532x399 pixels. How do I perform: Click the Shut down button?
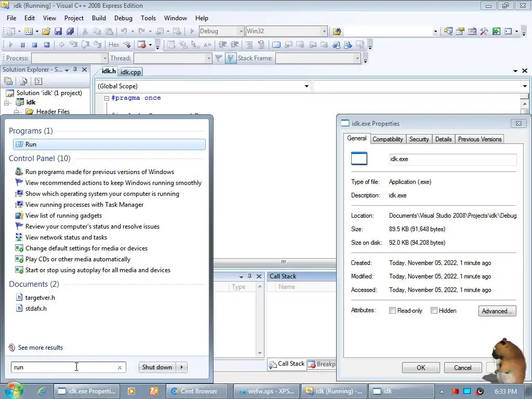coord(157,367)
